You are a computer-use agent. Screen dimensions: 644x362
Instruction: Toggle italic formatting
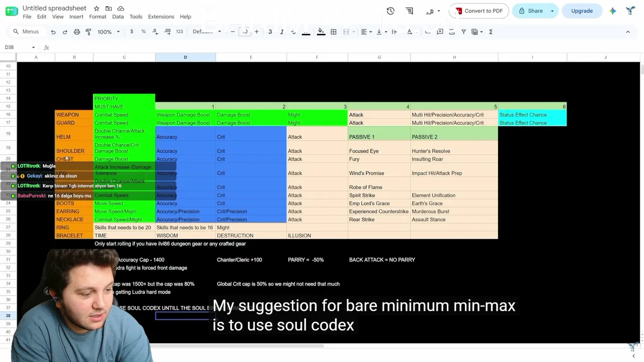(282, 32)
